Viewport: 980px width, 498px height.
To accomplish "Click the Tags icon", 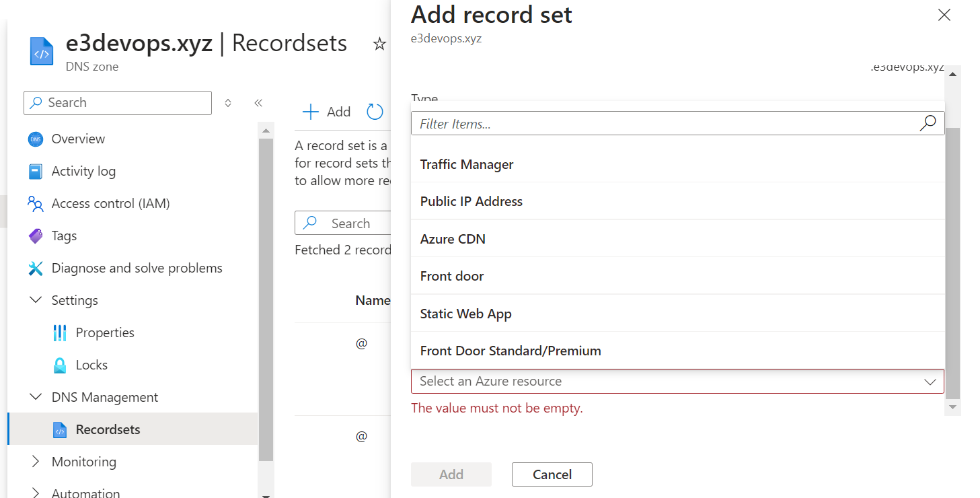I will click(36, 236).
